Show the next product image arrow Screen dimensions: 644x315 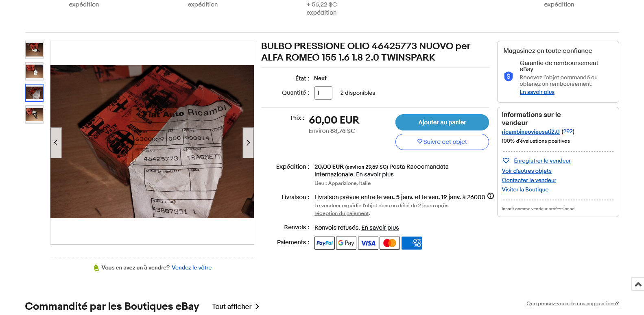click(x=248, y=143)
